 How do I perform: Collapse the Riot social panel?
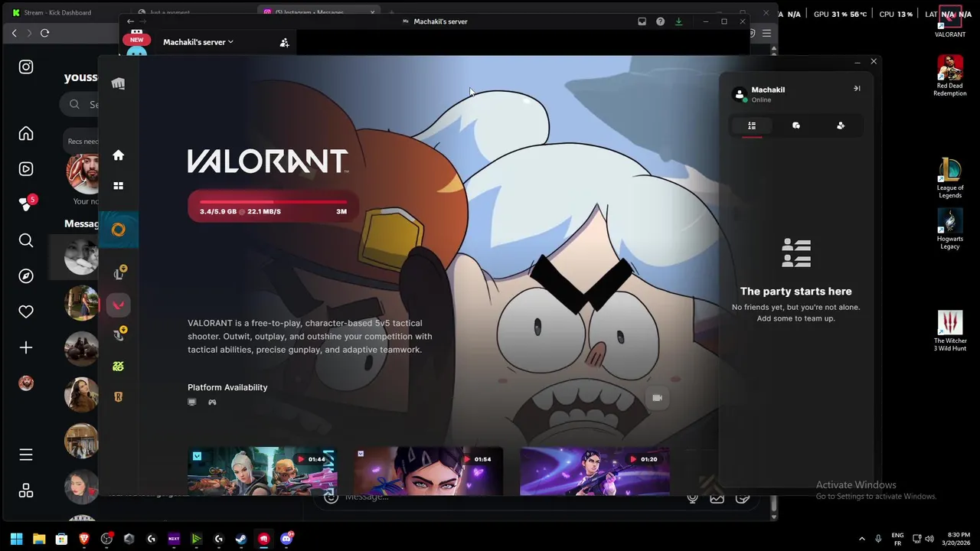click(857, 89)
